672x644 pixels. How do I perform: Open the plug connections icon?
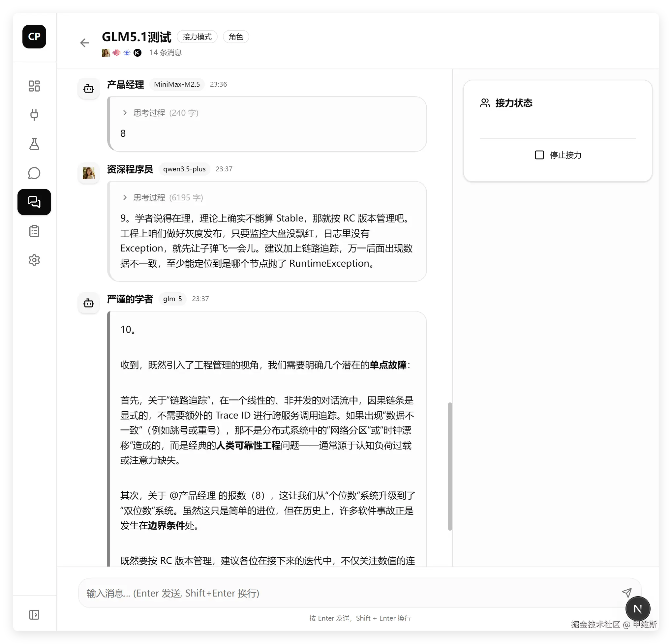34,115
